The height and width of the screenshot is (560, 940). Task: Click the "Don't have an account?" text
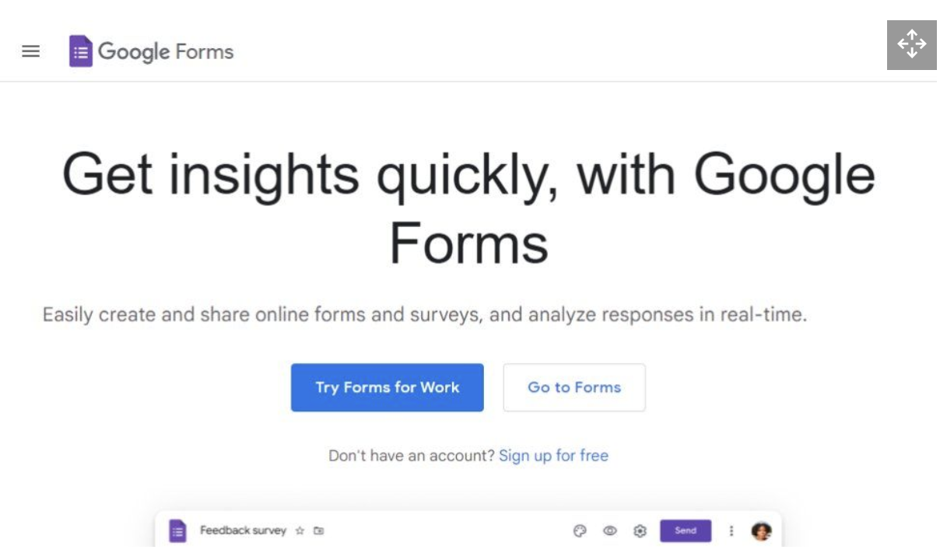point(412,456)
